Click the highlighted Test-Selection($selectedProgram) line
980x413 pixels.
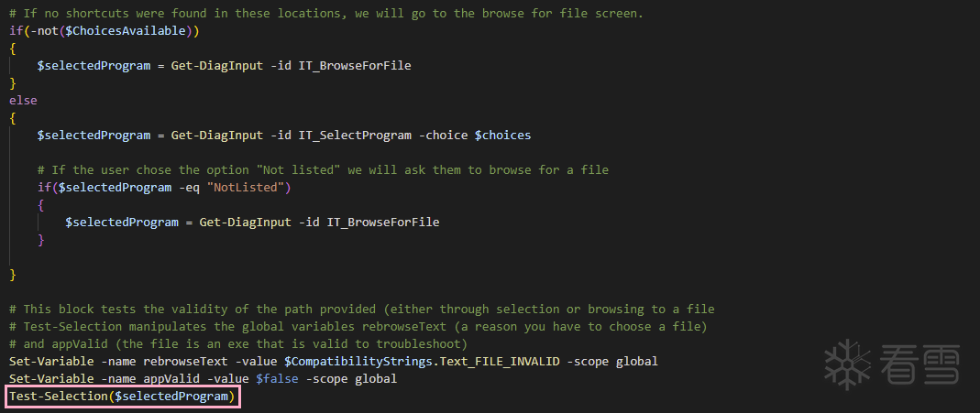[122, 397]
